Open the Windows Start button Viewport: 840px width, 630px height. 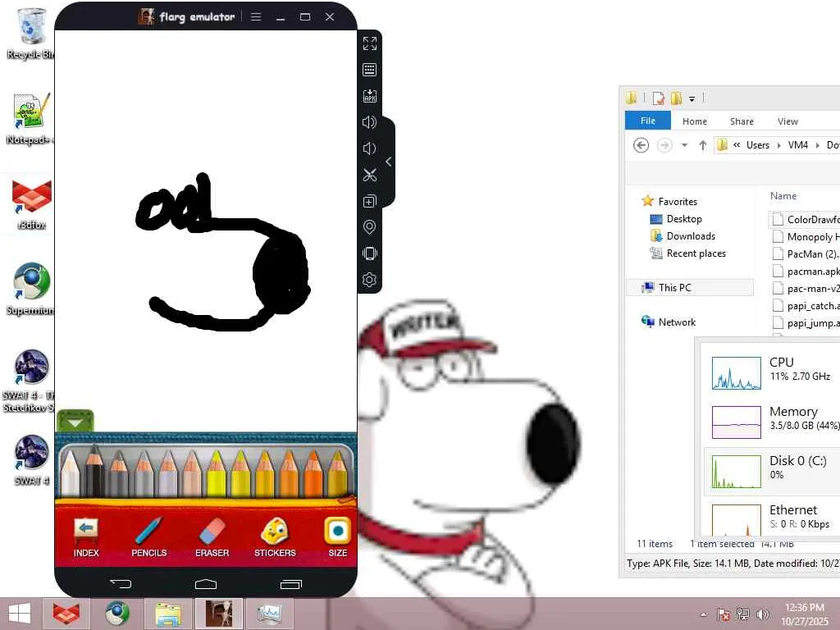[x=20, y=614]
